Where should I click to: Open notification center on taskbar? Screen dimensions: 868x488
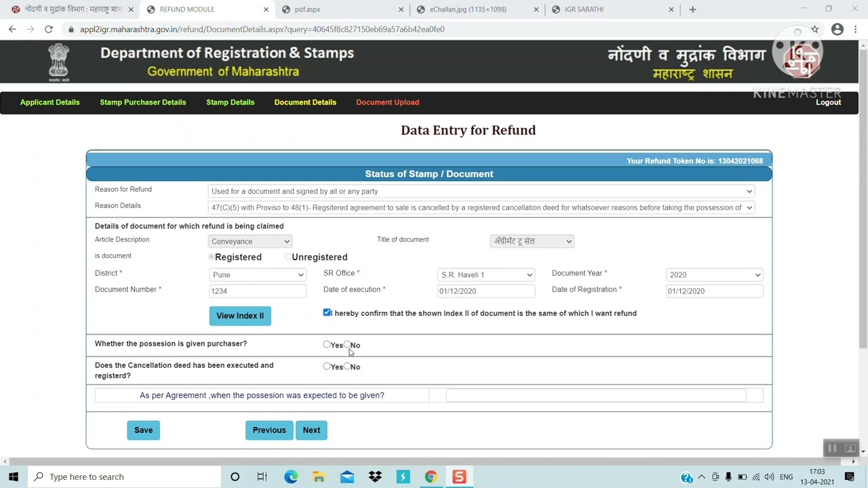tap(850, 477)
